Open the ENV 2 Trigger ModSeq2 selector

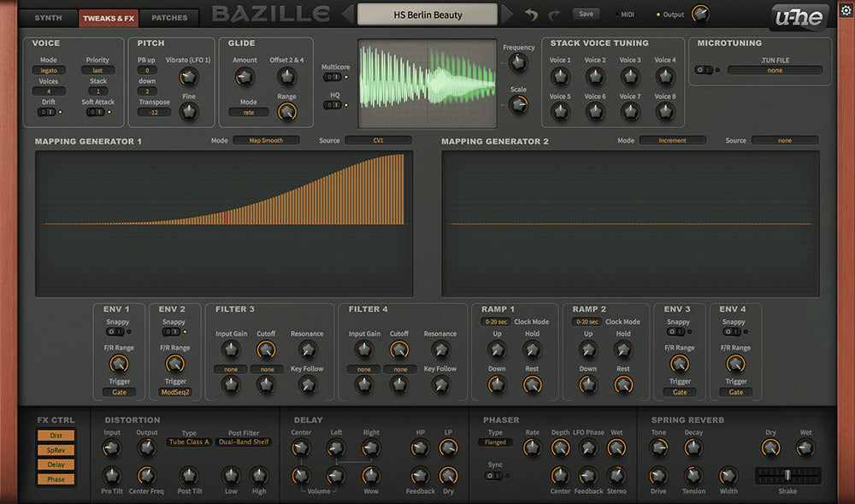click(x=175, y=392)
